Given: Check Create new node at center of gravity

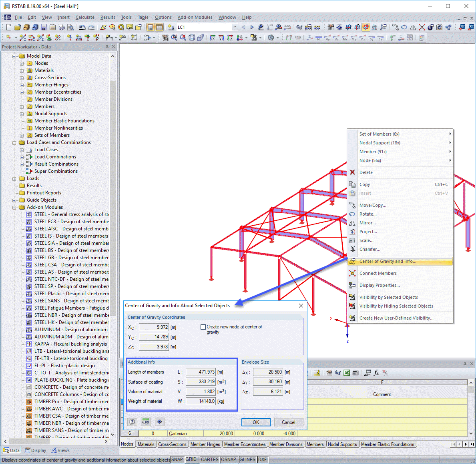Looking at the screenshot, I should point(203,327).
